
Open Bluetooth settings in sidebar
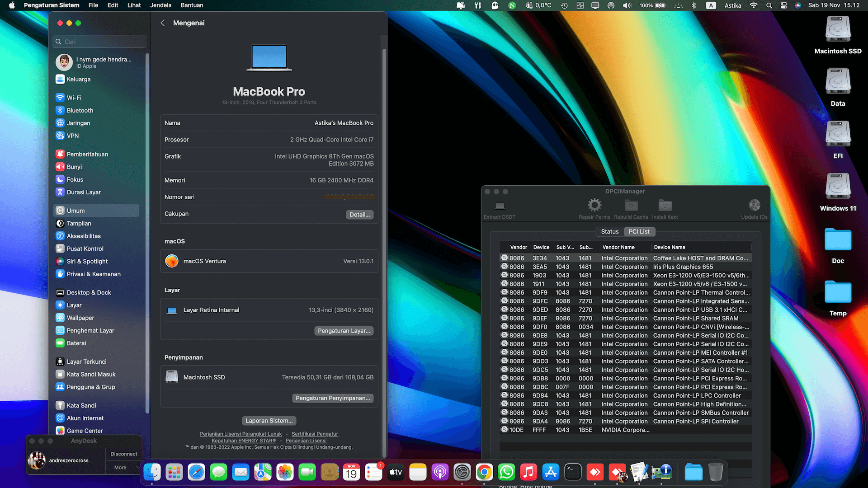point(96,110)
